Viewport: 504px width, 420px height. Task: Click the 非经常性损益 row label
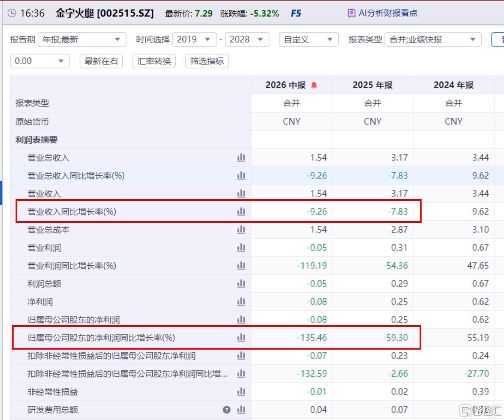52,392
